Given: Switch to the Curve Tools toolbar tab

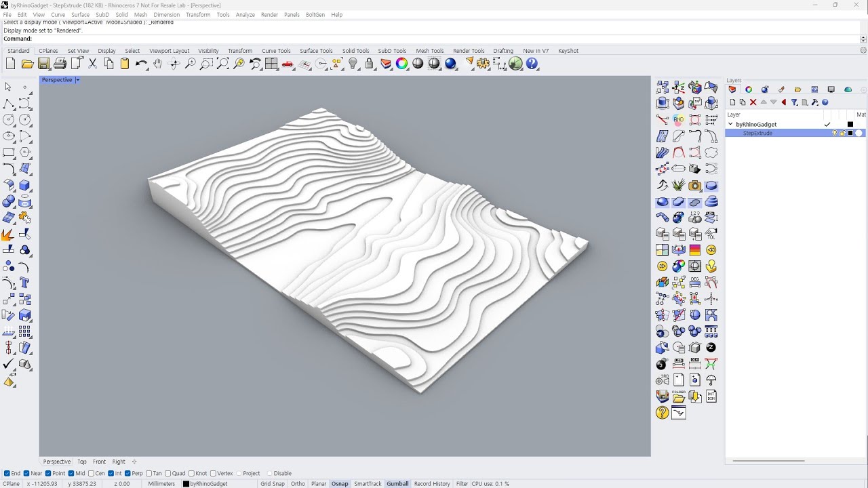Looking at the screenshot, I should coord(276,51).
